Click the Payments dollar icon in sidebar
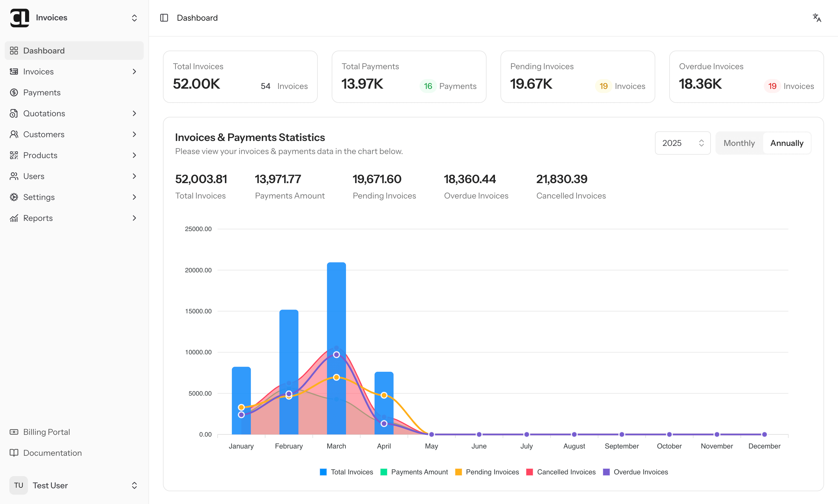 pyautogui.click(x=14, y=92)
